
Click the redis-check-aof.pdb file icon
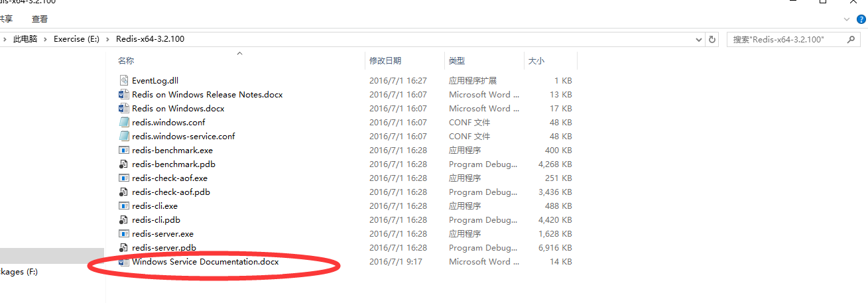coord(123,192)
